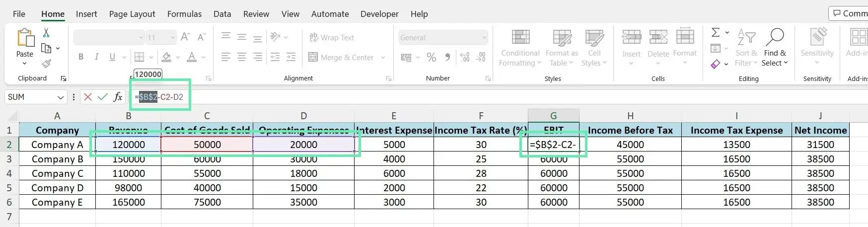Click the Copy icon
This screenshot has width=868, height=227.
pyautogui.click(x=46, y=48)
